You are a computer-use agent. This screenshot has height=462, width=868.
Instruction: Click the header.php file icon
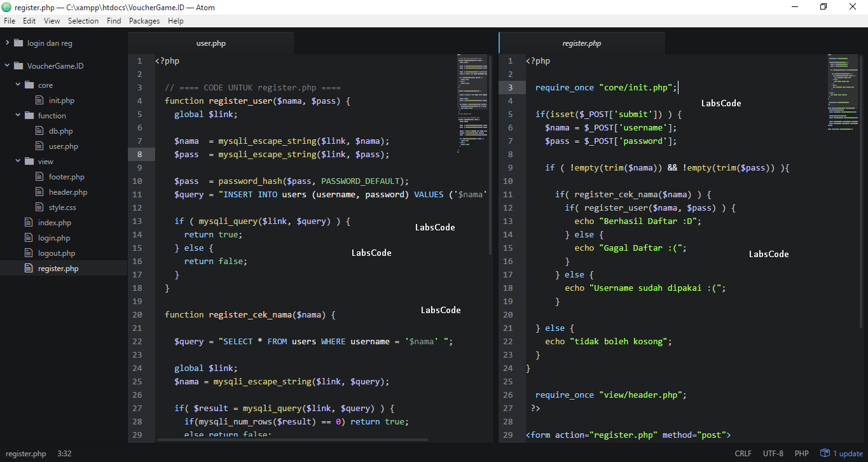(x=39, y=192)
